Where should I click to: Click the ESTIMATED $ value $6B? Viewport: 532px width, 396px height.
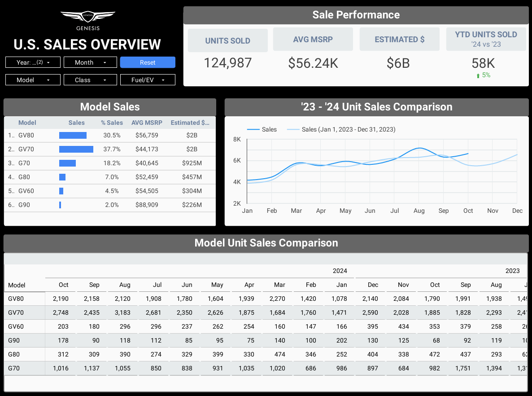(x=398, y=63)
